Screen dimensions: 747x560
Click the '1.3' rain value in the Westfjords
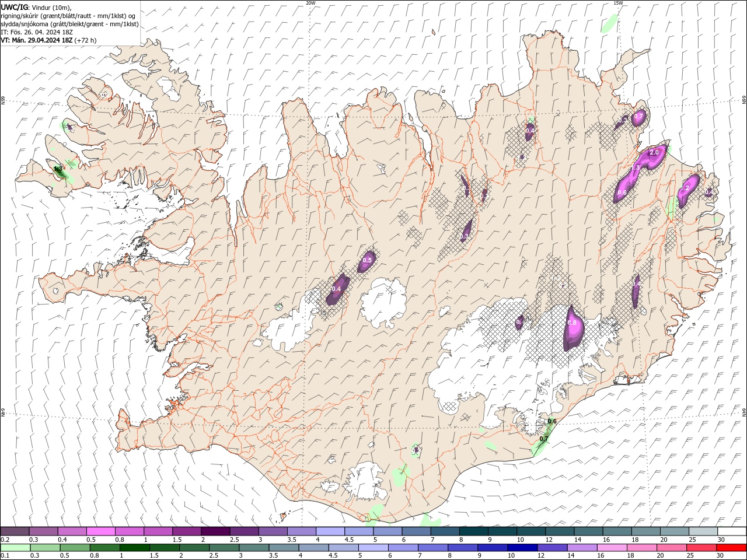tap(58, 169)
